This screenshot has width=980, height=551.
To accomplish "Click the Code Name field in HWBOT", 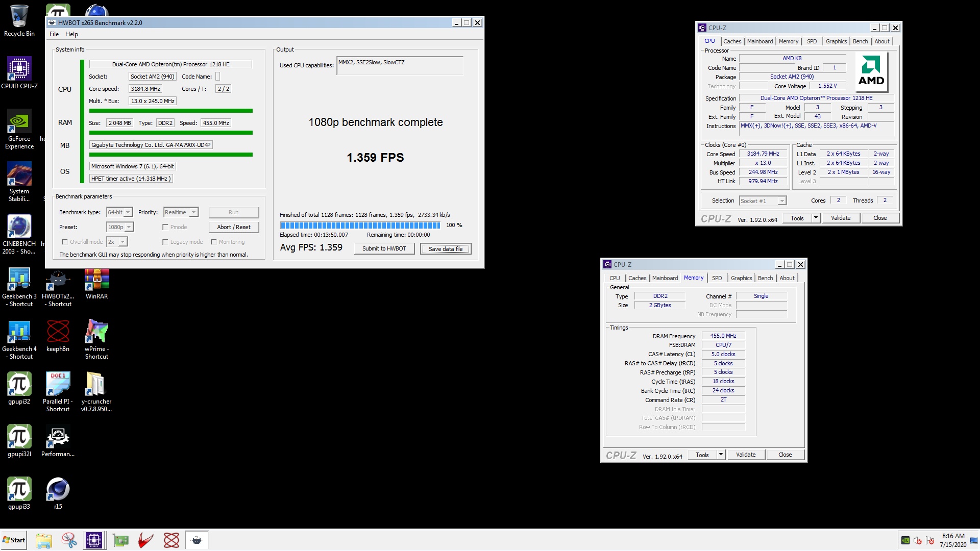I will [217, 77].
